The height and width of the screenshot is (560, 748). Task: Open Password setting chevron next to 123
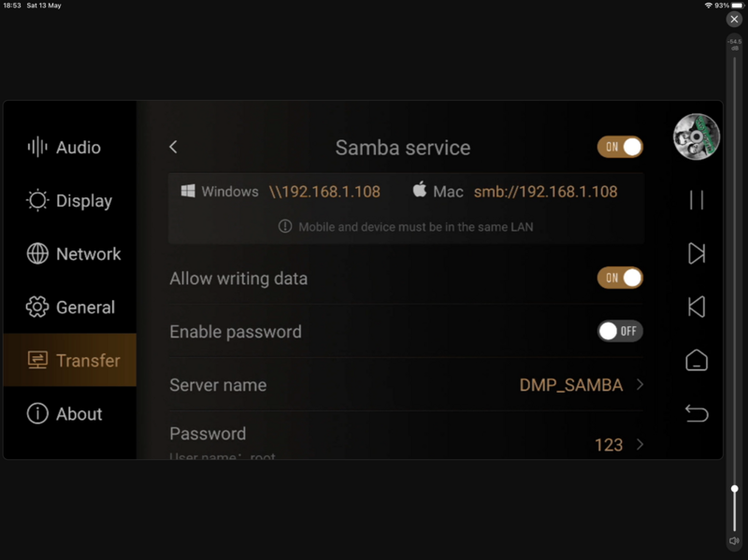640,444
